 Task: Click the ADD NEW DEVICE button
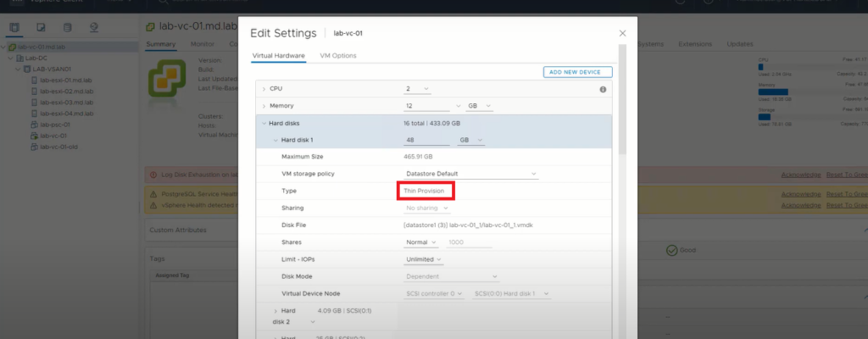578,72
